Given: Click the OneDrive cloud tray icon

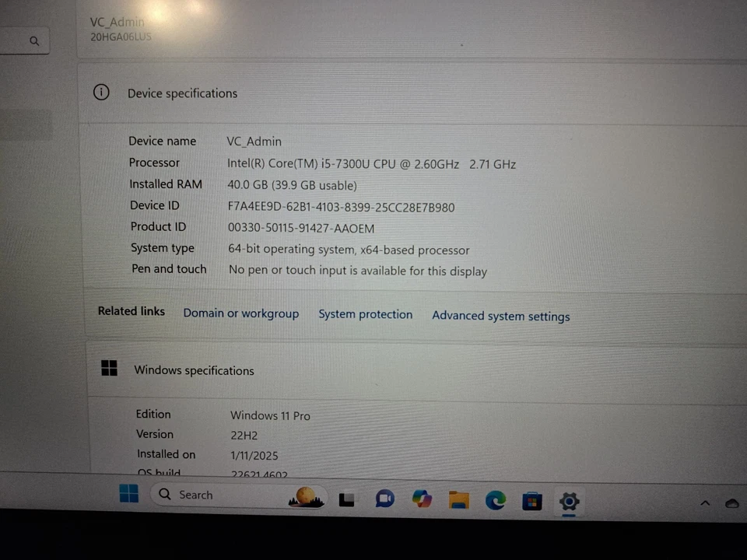Looking at the screenshot, I should point(732,503).
